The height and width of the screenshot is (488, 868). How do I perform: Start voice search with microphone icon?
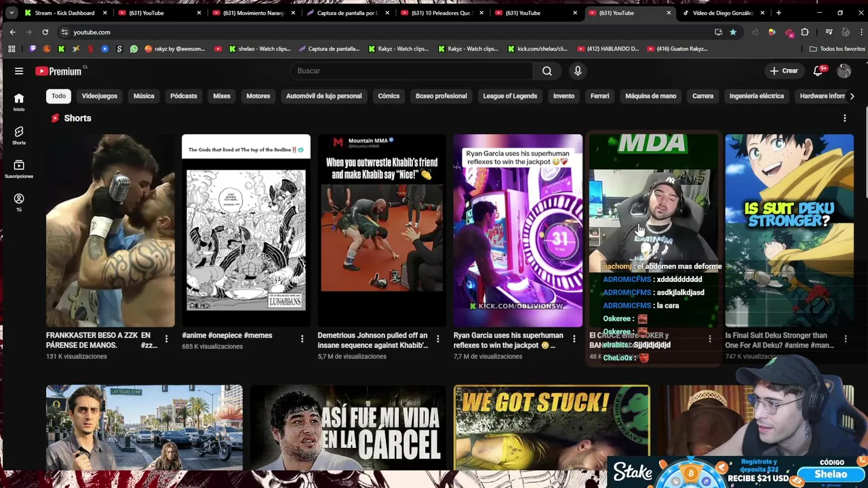click(x=578, y=70)
